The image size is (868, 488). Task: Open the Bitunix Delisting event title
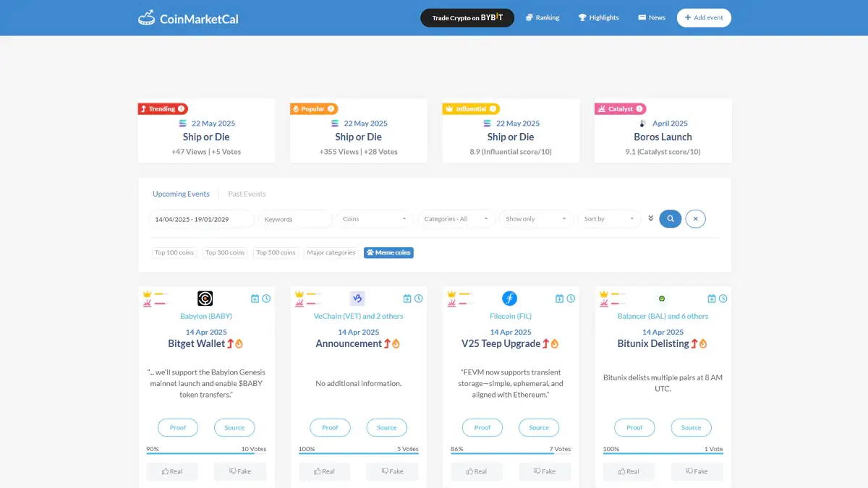point(653,343)
